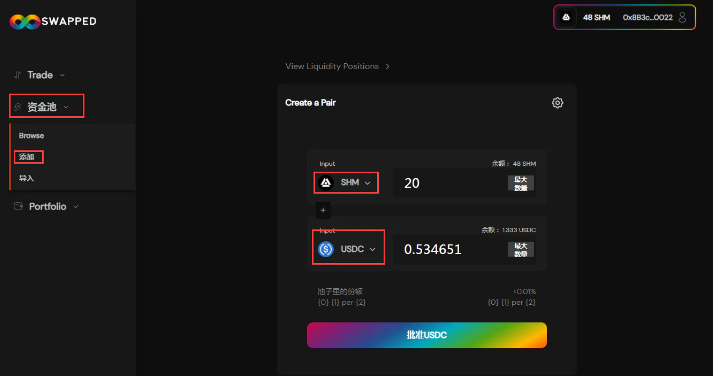Click the 池子里的份额 label
Image resolution: width=713 pixels, height=376 pixels.
340,291
